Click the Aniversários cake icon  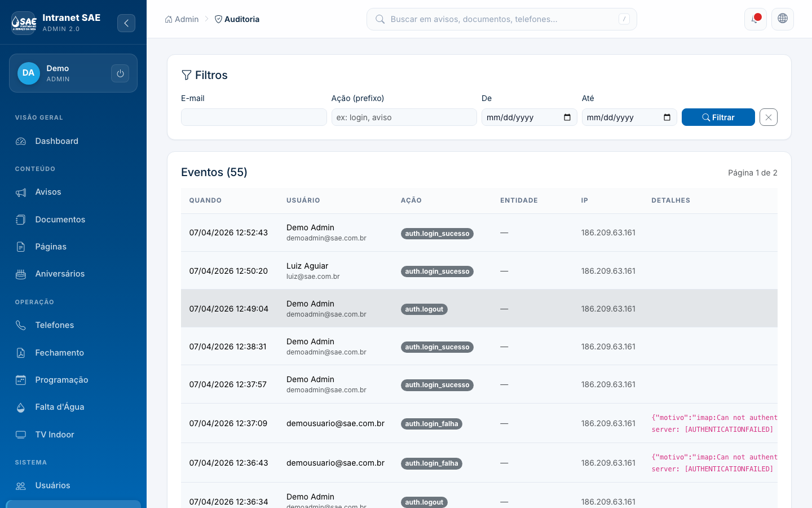click(x=21, y=274)
